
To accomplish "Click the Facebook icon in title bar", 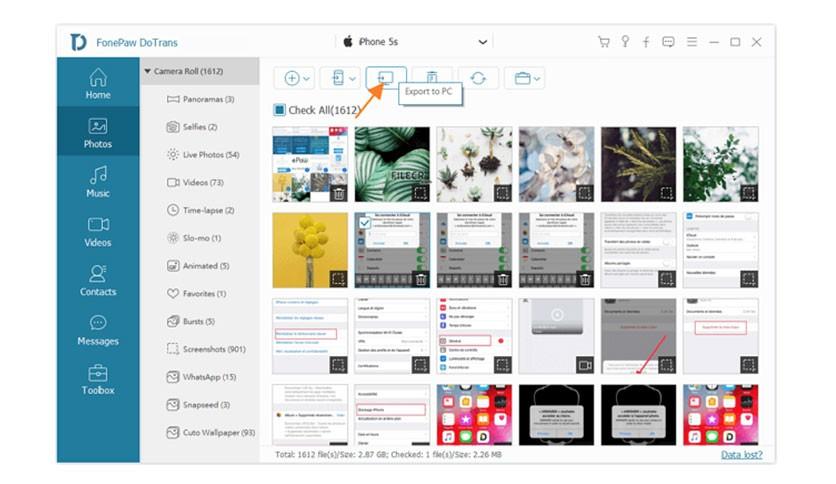I will [x=646, y=42].
